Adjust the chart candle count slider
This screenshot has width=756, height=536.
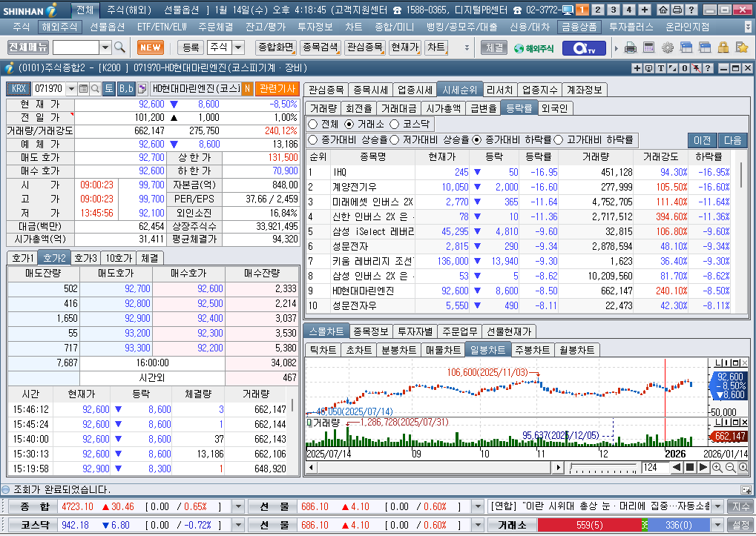click(602, 467)
